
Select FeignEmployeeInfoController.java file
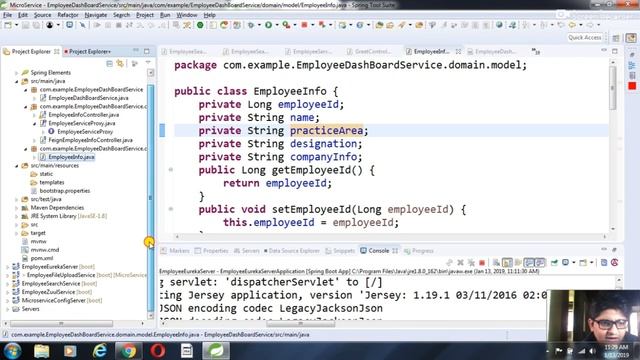tap(90, 140)
